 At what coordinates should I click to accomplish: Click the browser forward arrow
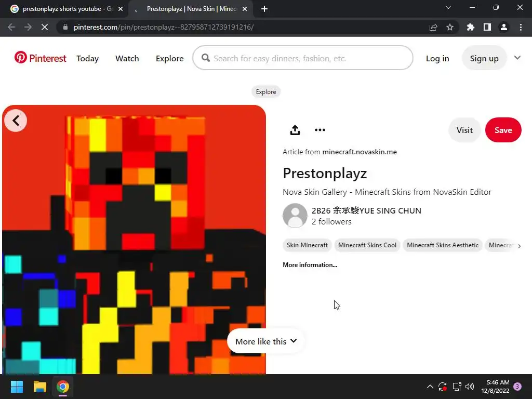tap(28, 27)
